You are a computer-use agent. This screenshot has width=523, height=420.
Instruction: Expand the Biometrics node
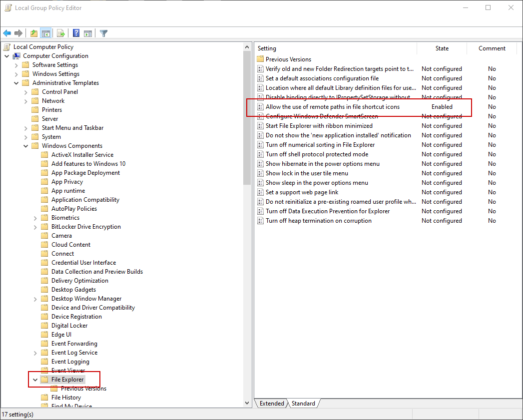[35, 218]
